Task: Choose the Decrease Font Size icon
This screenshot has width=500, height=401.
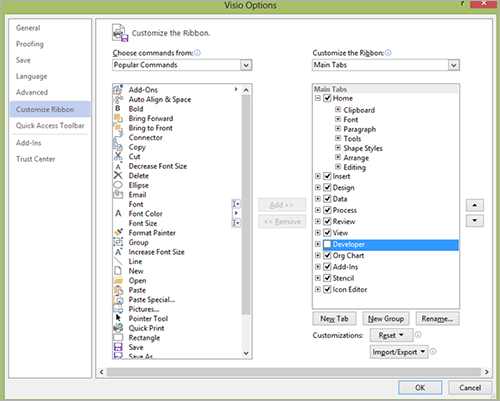Action: [x=118, y=166]
